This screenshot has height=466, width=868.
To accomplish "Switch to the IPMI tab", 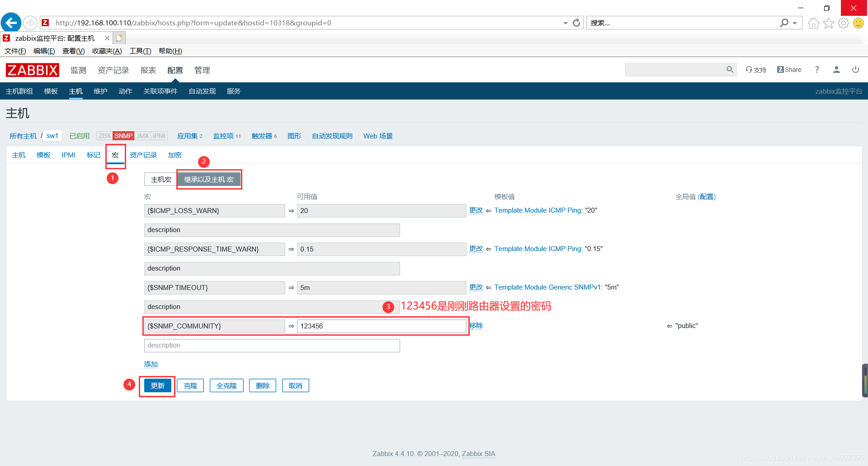I will pyautogui.click(x=68, y=155).
